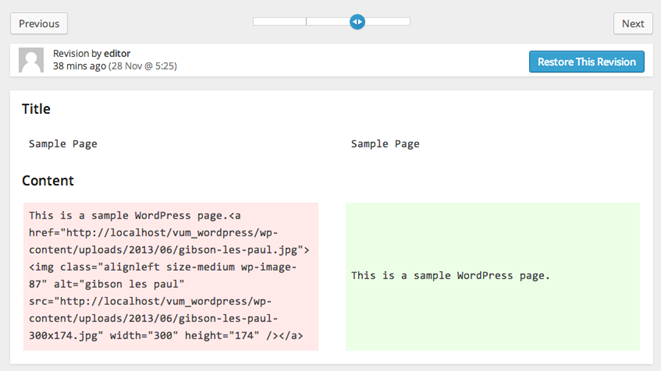Restore This Revision
This screenshot has height=371, width=661.
pos(586,62)
